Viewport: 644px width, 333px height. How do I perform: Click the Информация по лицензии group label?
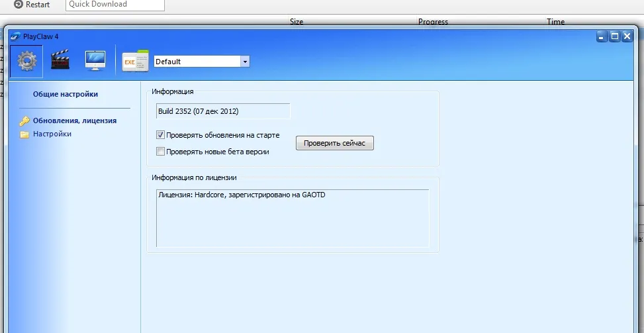[194, 178]
